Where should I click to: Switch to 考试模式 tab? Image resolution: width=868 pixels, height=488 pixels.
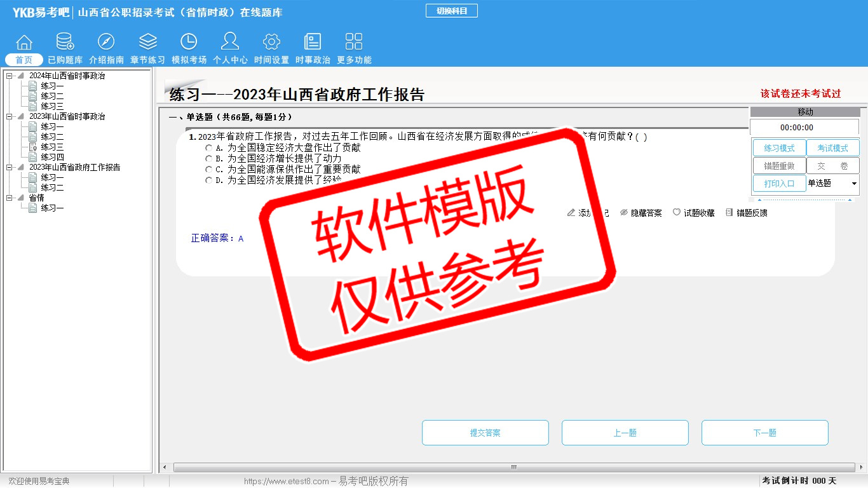pos(832,148)
